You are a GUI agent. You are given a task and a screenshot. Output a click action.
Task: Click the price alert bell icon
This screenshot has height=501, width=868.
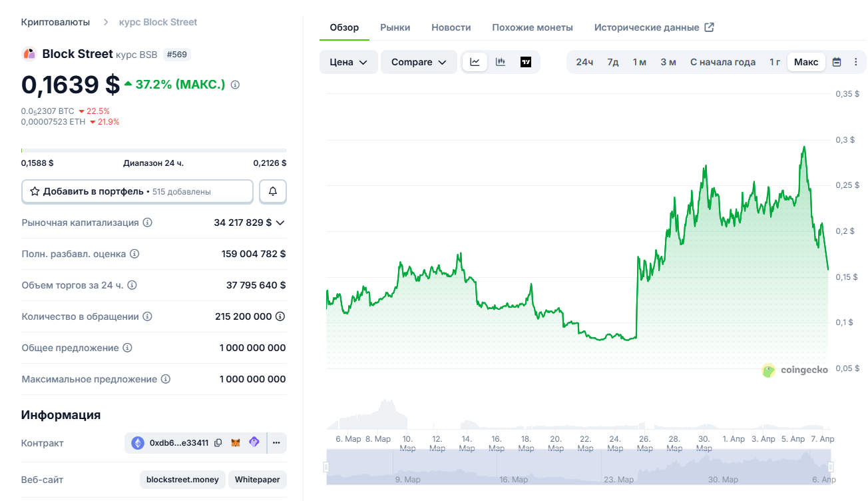coord(273,191)
